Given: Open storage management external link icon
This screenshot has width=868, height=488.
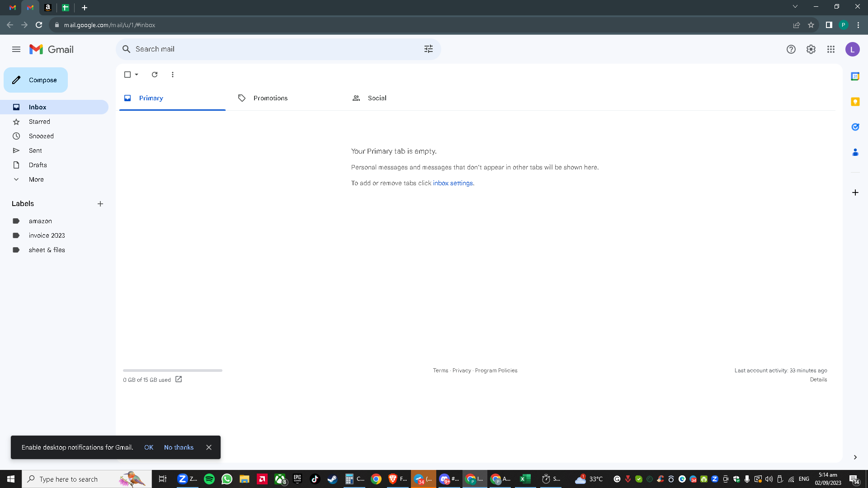Looking at the screenshot, I should (179, 380).
